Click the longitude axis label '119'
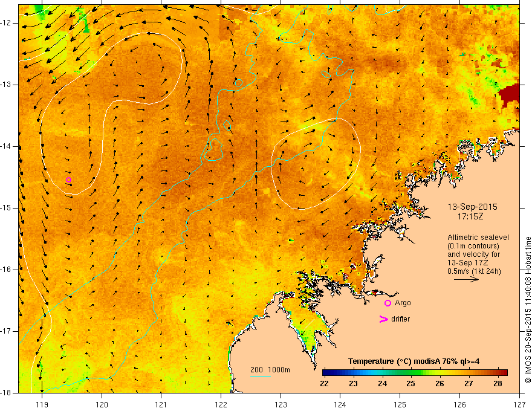This screenshot has height=411, width=532. click(42, 404)
